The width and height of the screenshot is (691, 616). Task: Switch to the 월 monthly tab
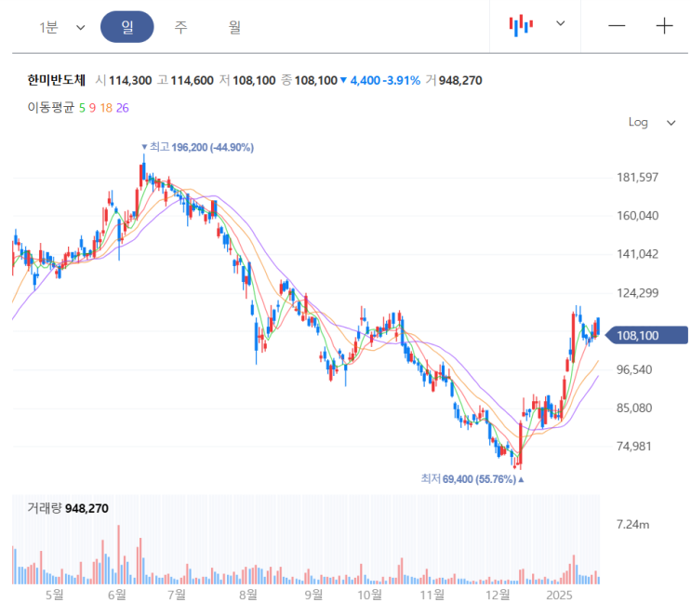click(234, 27)
